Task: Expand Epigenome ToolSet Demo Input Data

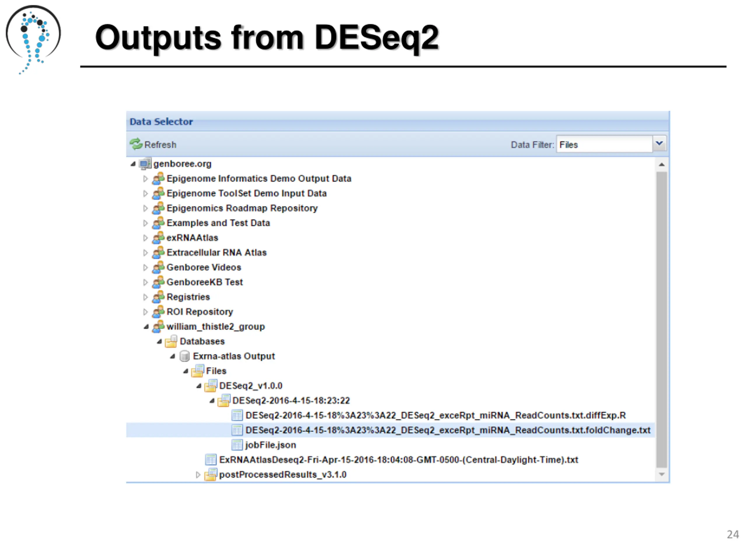Action: (x=145, y=193)
